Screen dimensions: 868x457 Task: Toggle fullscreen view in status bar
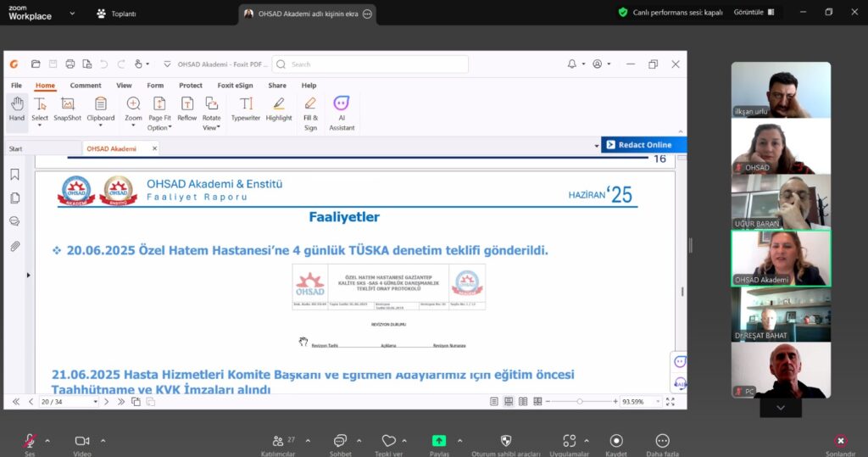pyautogui.click(x=670, y=402)
